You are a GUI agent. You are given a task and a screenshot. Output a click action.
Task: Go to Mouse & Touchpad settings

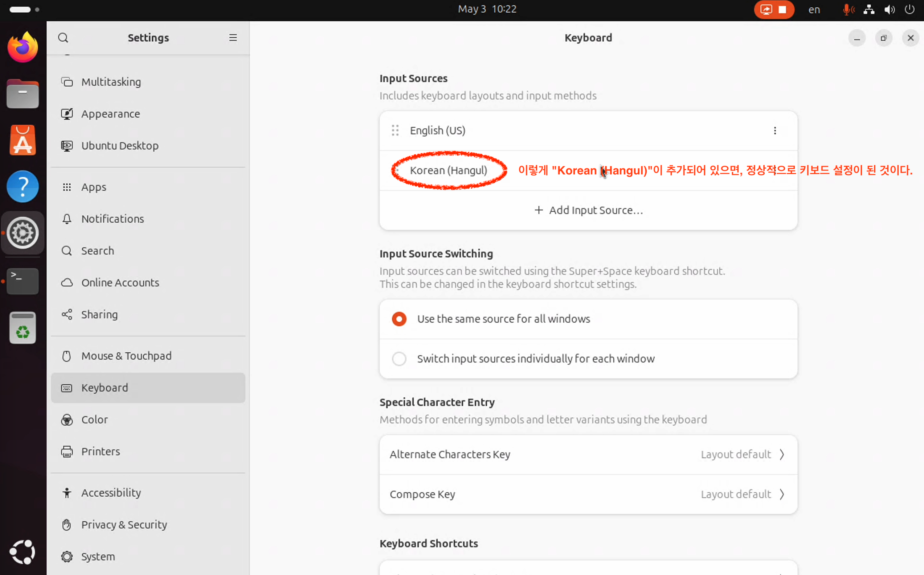tap(126, 356)
